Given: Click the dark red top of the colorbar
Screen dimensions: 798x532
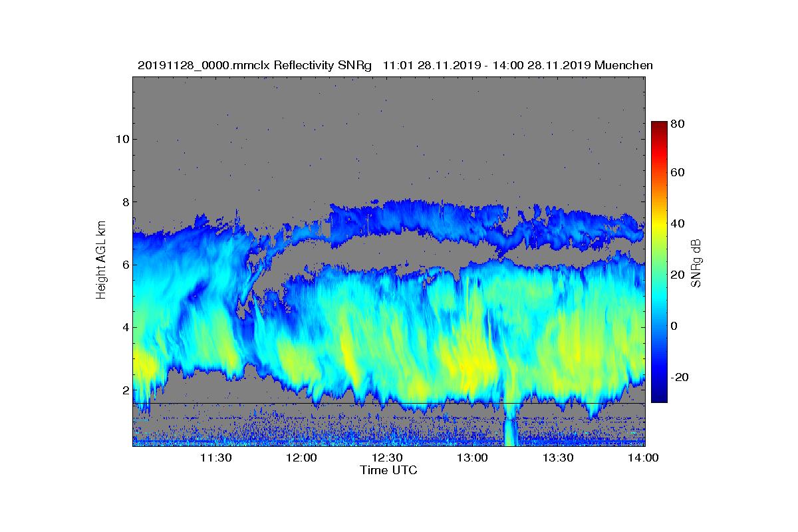Looking at the screenshot, I should pos(658,126).
